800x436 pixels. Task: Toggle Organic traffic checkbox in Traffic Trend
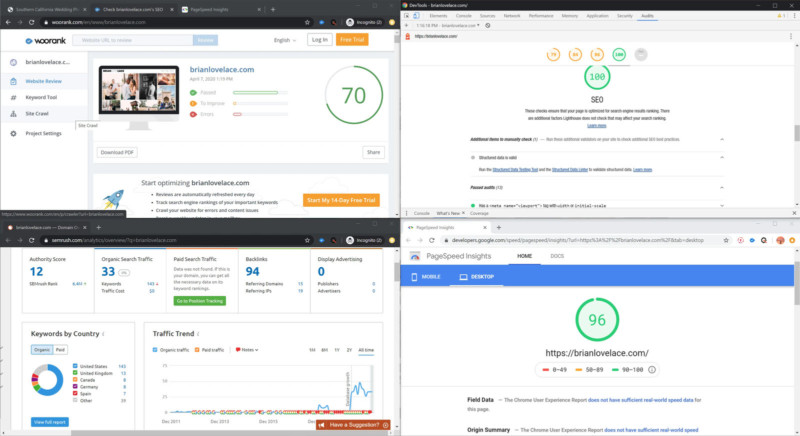(x=155, y=350)
